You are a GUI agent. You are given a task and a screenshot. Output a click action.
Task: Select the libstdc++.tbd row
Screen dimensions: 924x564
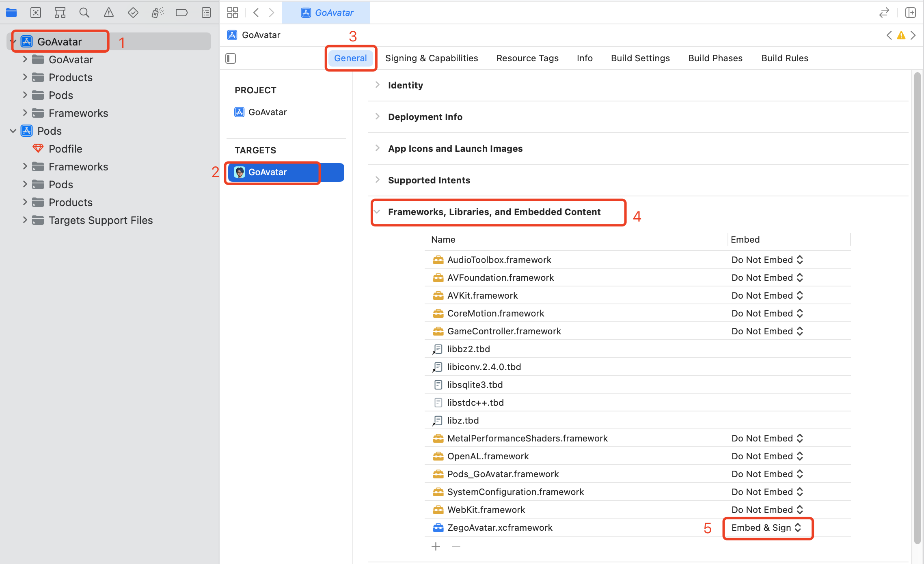637,403
